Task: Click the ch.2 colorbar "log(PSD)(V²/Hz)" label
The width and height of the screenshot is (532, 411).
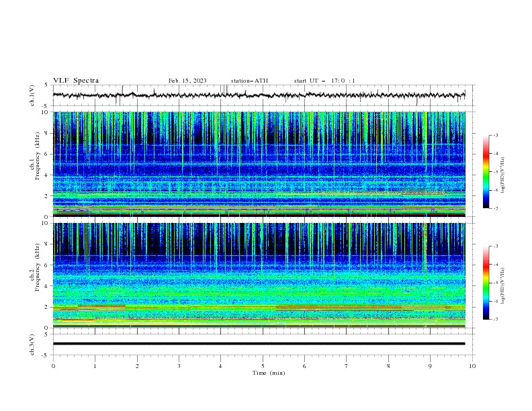Action: point(503,286)
